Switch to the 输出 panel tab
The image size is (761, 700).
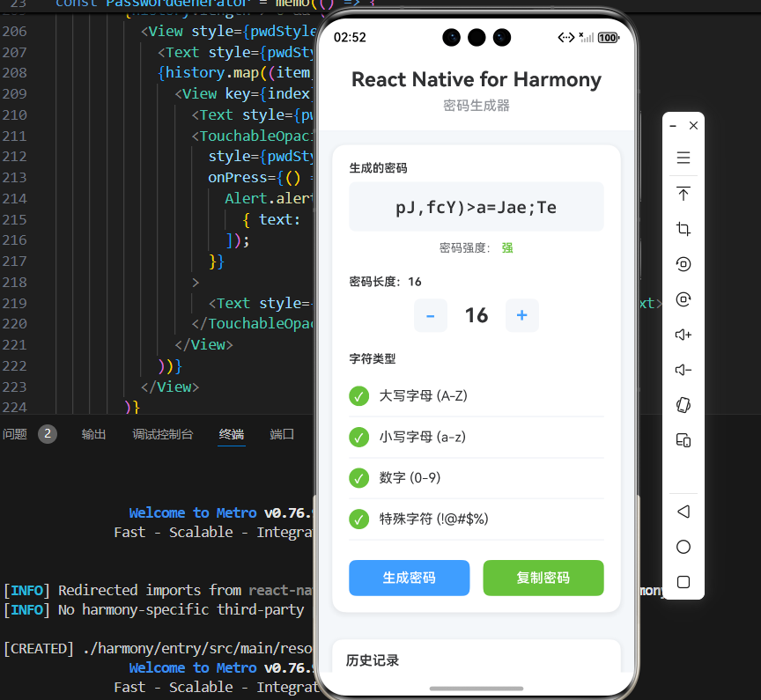pos(93,433)
